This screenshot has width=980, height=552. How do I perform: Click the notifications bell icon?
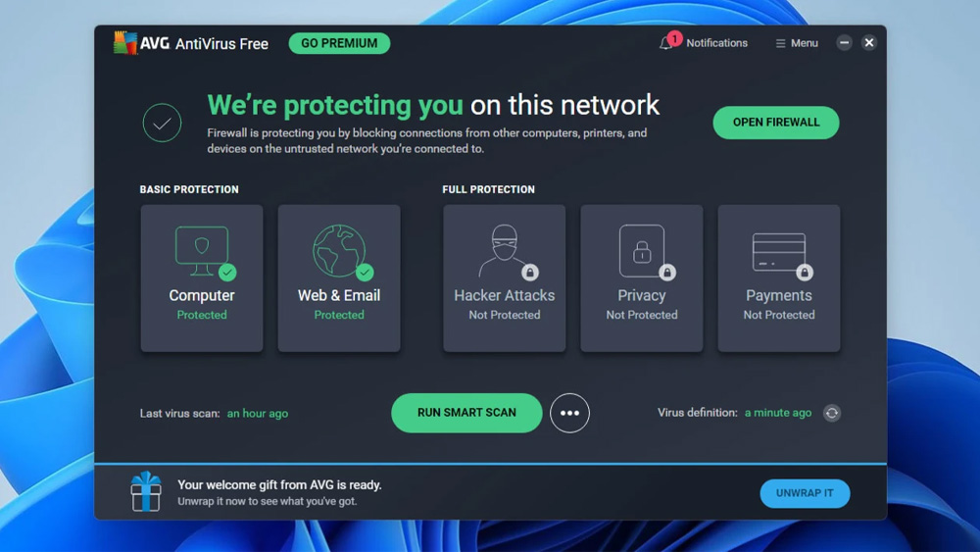tap(666, 43)
